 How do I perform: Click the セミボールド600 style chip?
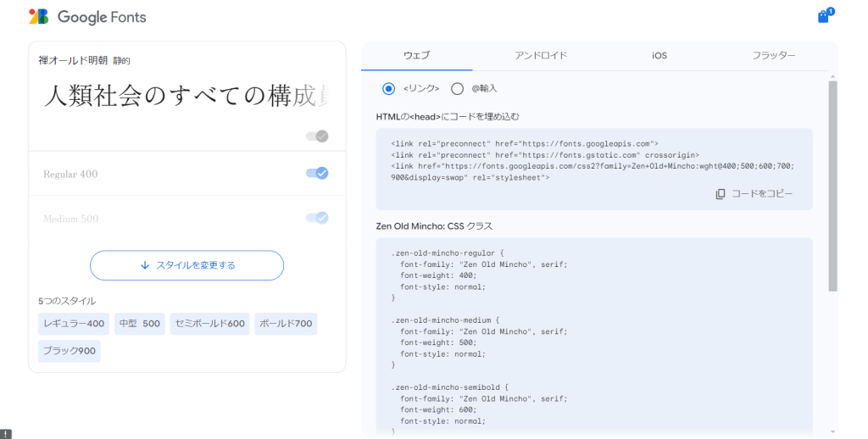click(x=209, y=324)
